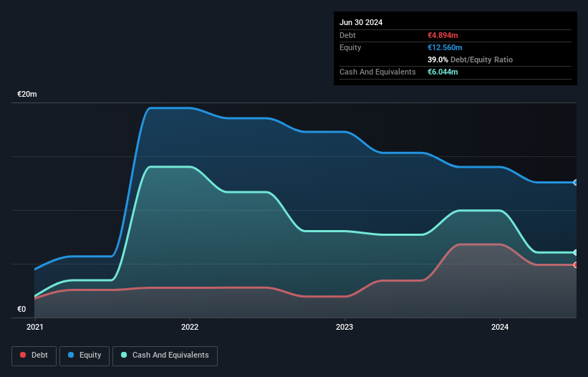The image size is (588, 377).
Task: Click the €12.560m equity value
Action: click(x=445, y=47)
